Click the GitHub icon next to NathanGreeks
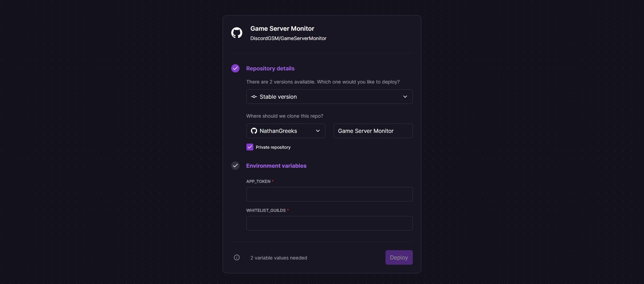This screenshot has height=284, width=644. [254, 131]
